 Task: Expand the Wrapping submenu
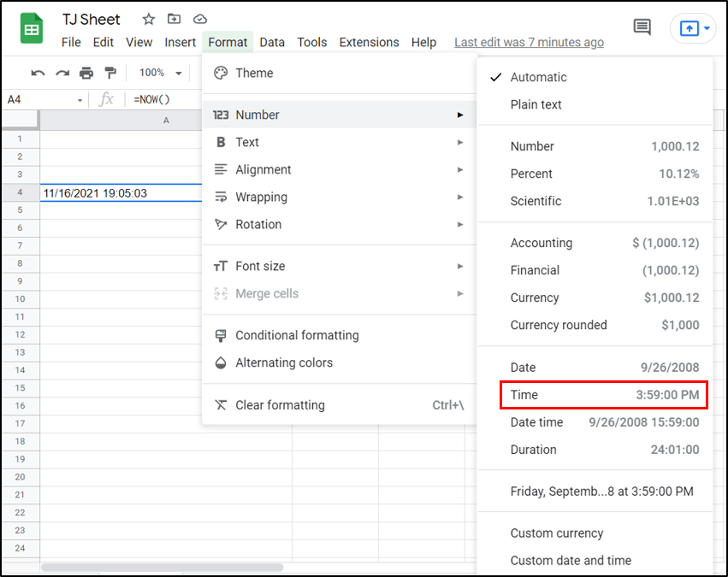point(340,197)
